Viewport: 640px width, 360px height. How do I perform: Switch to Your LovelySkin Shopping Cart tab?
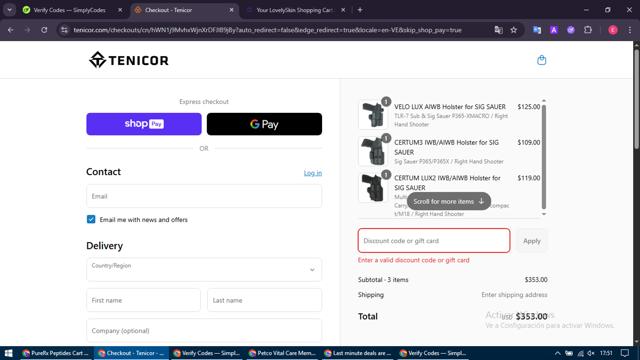pyautogui.click(x=295, y=10)
